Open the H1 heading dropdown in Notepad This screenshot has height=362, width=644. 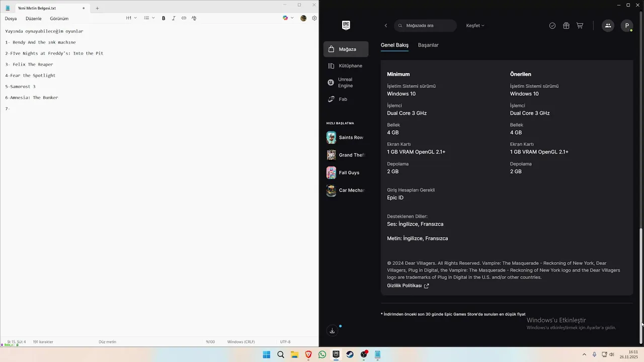[x=131, y=18]
